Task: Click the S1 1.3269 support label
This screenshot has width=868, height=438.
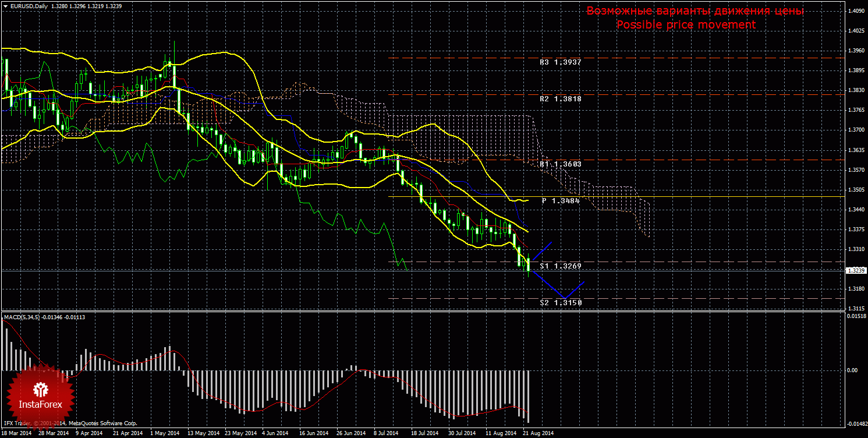Action: click(560, 266)
